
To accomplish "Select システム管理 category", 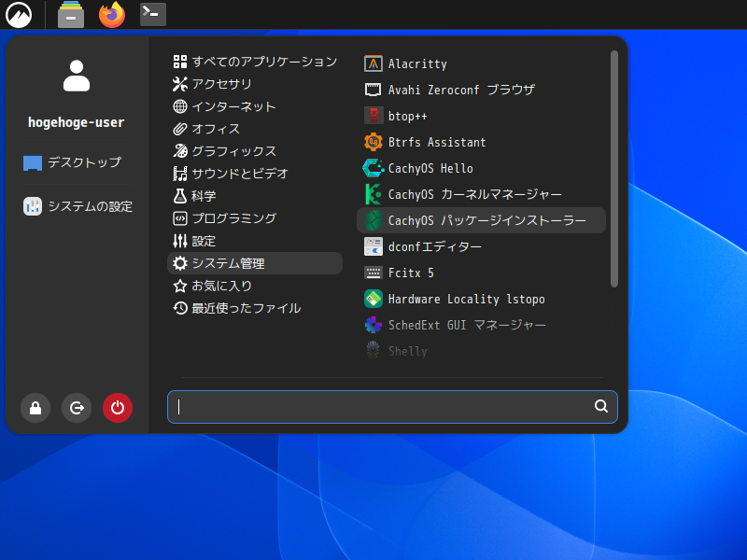I will click(x=255, y=263).
